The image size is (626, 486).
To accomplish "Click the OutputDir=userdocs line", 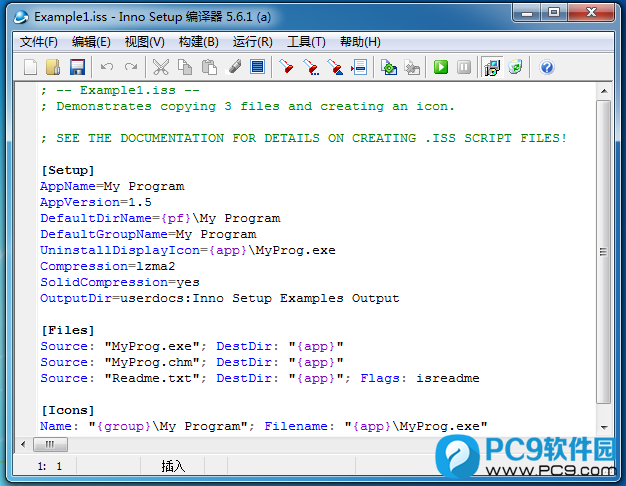I will pos(220,298).
